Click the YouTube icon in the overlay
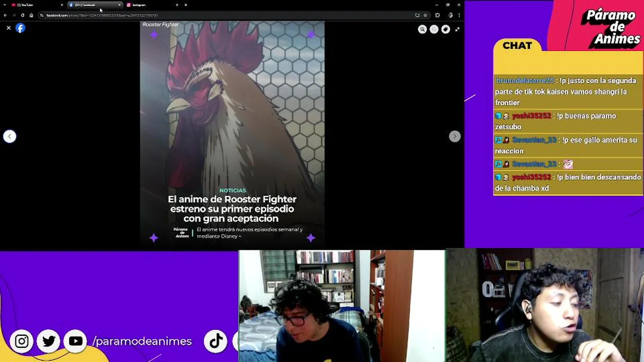 [75, 341]
